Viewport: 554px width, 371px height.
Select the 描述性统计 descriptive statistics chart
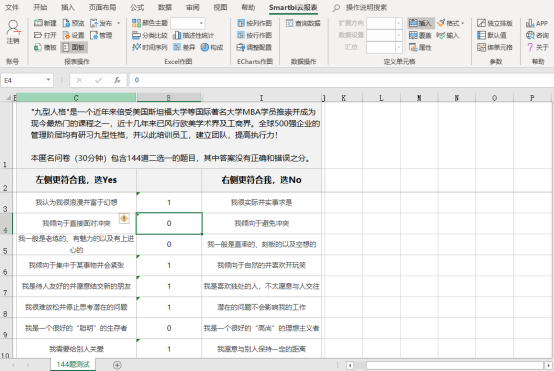click(194, 35)
